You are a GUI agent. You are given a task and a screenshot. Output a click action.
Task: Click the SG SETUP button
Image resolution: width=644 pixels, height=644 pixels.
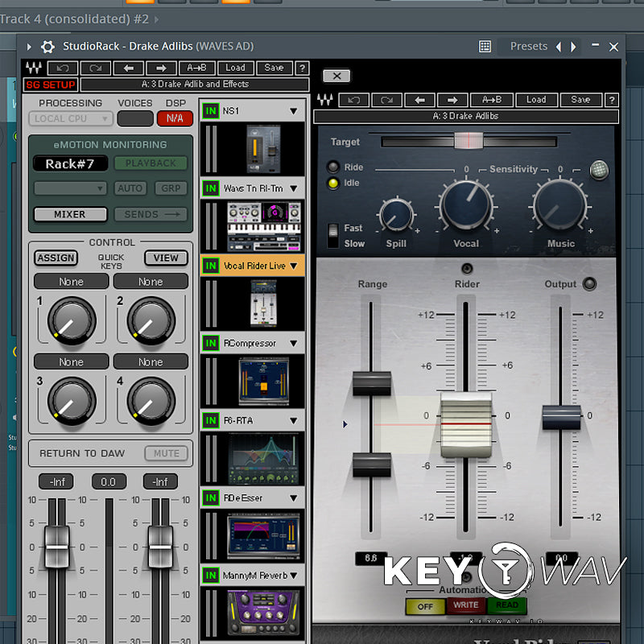pyautogui.click(x=51, y=85)
